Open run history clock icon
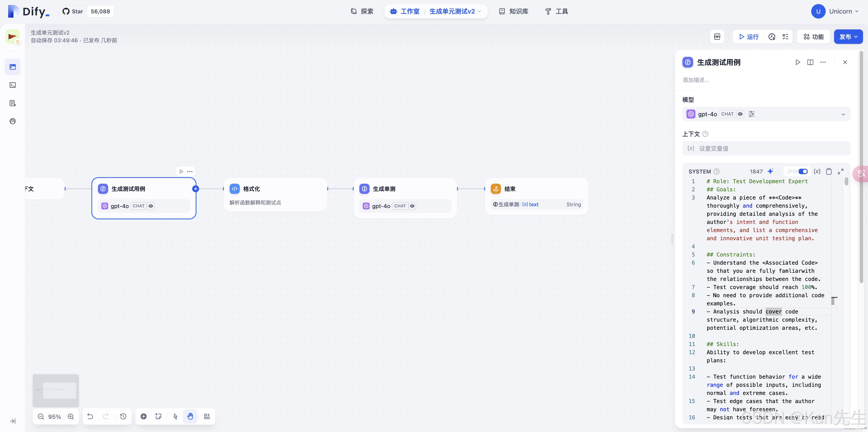 pyautogui.click(x=772, y=37)
